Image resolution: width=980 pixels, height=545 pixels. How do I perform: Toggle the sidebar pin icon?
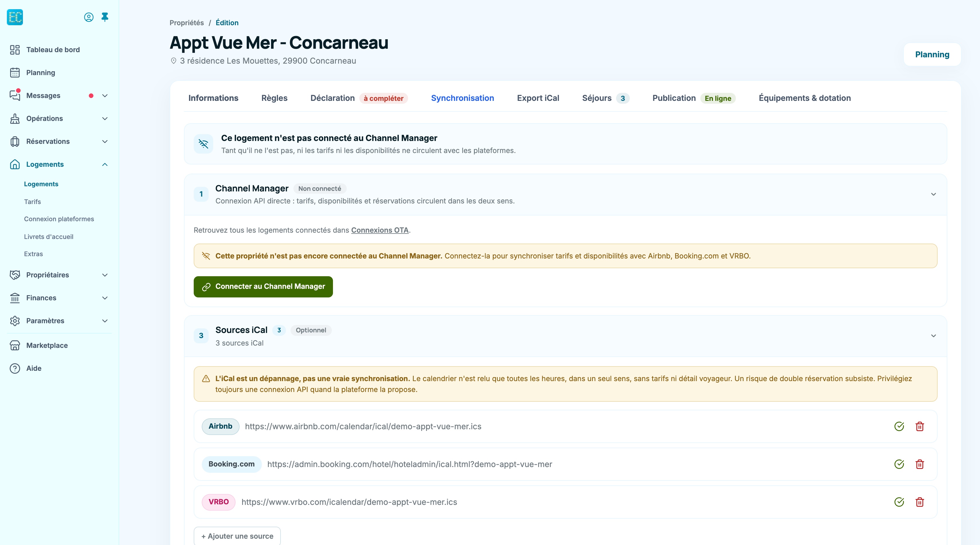(x=105, y=17)
